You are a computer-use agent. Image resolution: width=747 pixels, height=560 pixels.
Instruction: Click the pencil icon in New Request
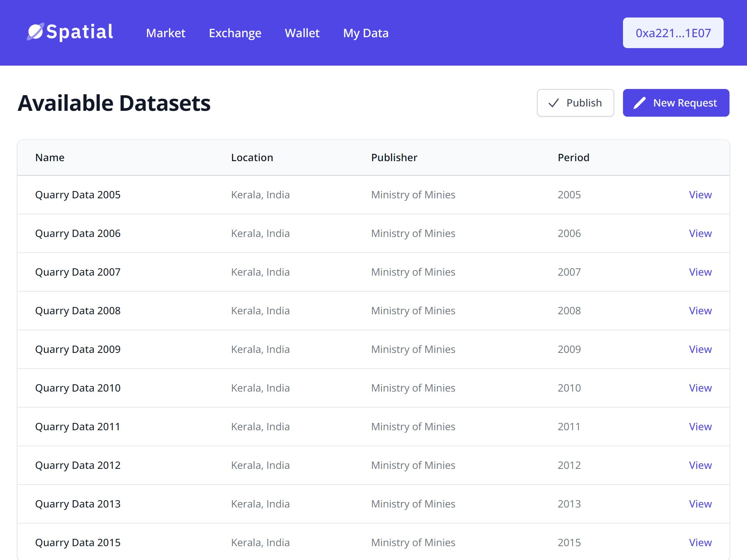coord(639,103)
